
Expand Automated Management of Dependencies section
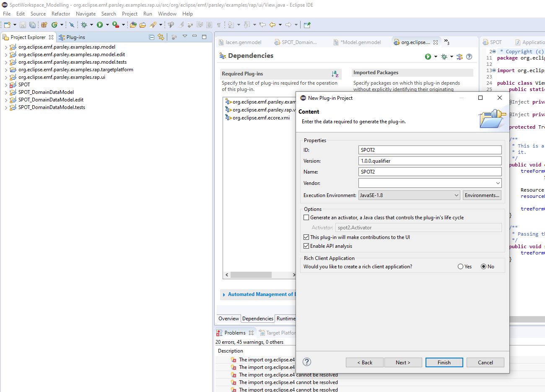[224, 295]
